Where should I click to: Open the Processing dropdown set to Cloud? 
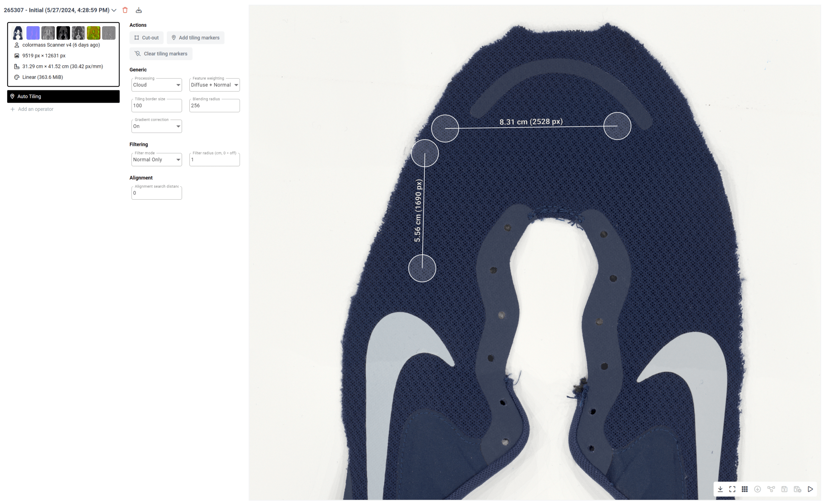pos(156,85)
